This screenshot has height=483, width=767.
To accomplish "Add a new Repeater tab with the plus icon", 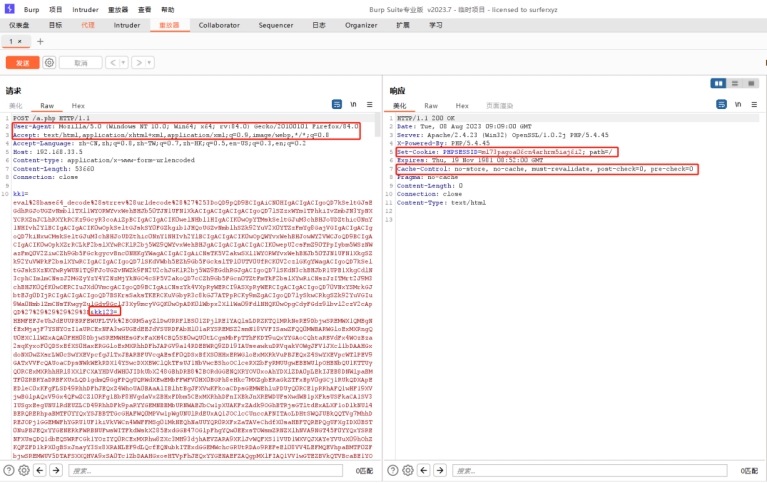I will [39, 41].
